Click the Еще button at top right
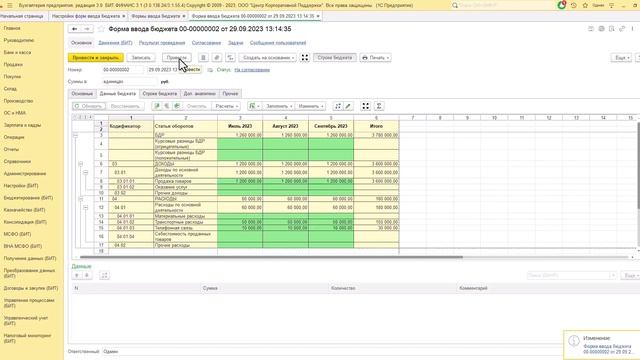 click(621, 58)
